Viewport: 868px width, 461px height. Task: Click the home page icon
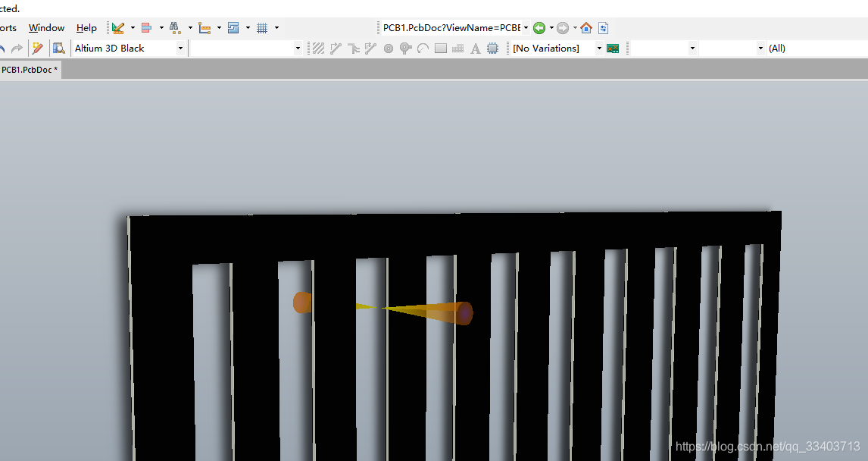click(x=586, y=28)
